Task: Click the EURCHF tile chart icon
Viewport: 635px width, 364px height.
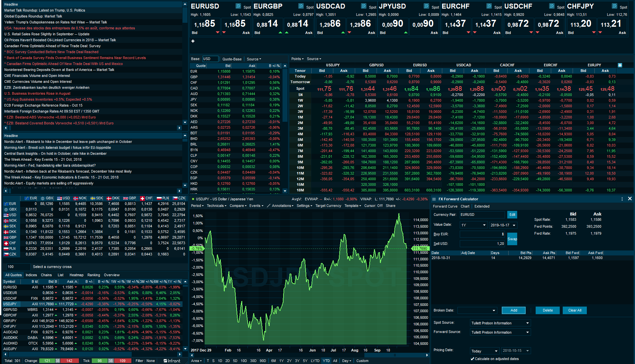Action: (x=489, y=6)
